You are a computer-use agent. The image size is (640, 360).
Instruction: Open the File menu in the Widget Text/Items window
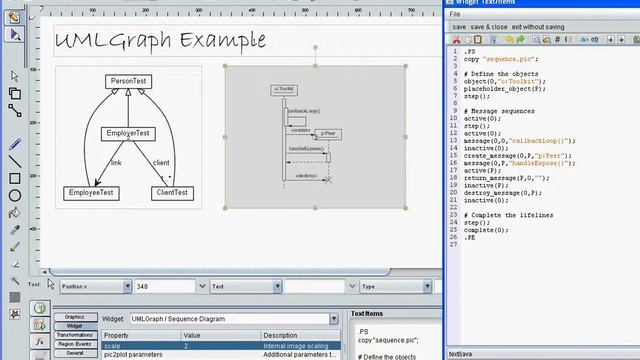(455, 14)
